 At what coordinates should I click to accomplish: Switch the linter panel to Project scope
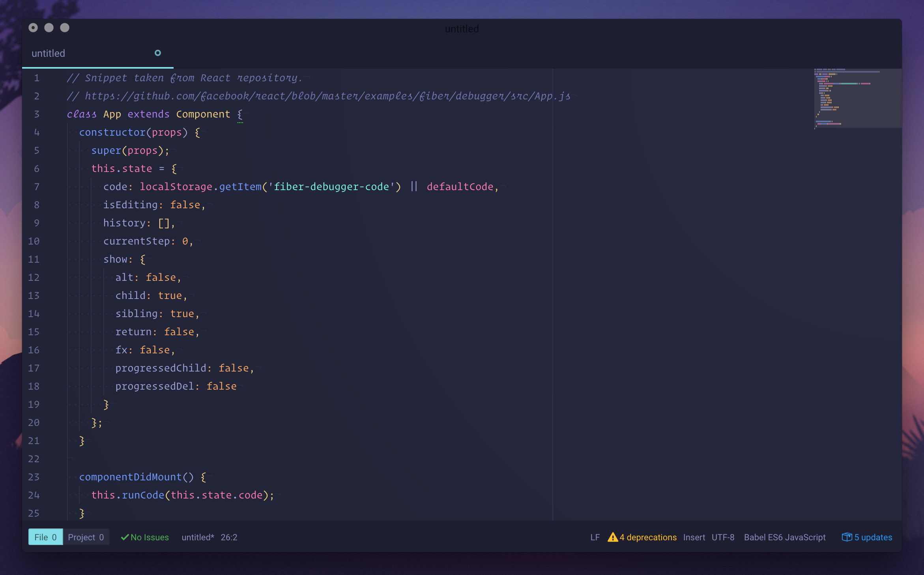tap(86, 537)
